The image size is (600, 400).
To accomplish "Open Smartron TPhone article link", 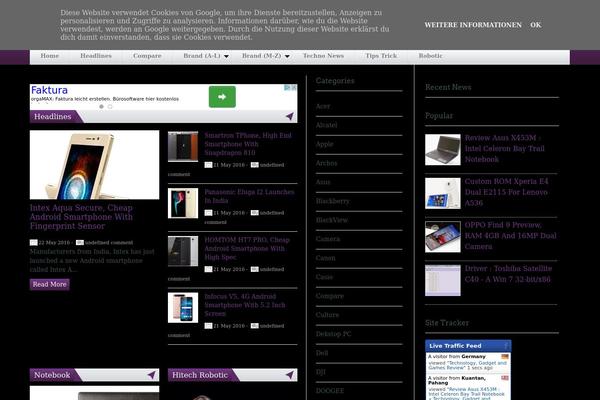I will click(x=248, y=144).
